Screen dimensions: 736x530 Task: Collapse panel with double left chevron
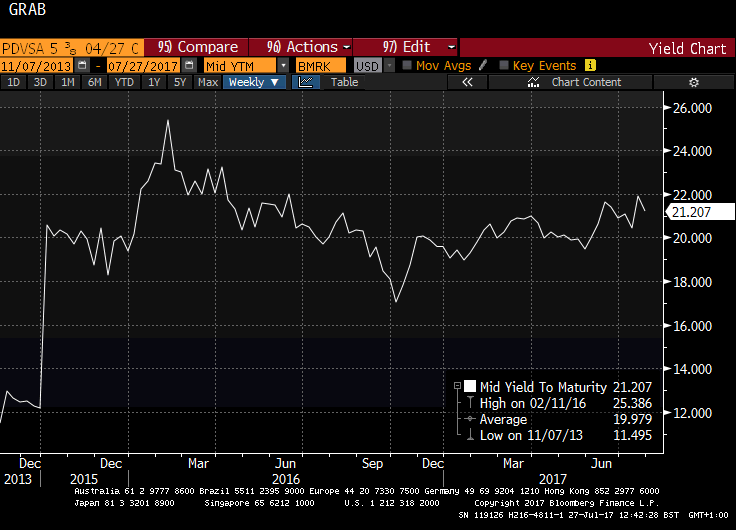pos(467,82)
